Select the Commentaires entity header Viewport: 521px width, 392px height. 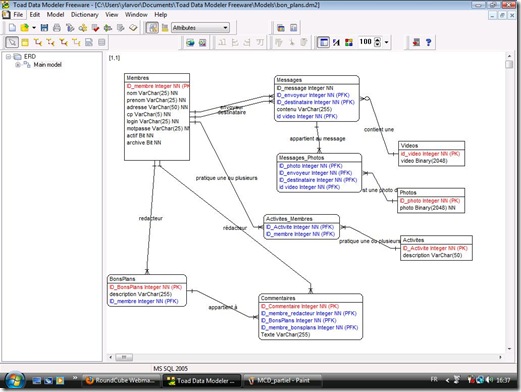pyautogui.click(x=310, y=298)
